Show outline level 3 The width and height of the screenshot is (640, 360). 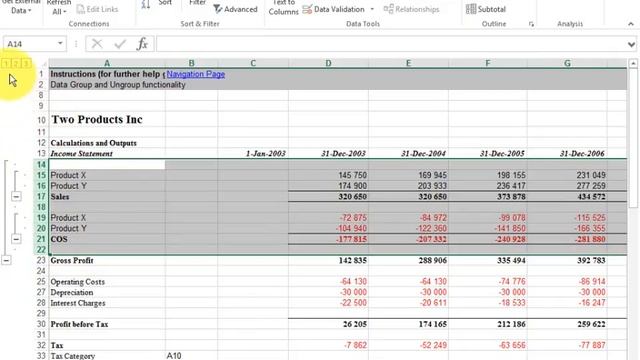pyautogui.click(x=26, y=63)
